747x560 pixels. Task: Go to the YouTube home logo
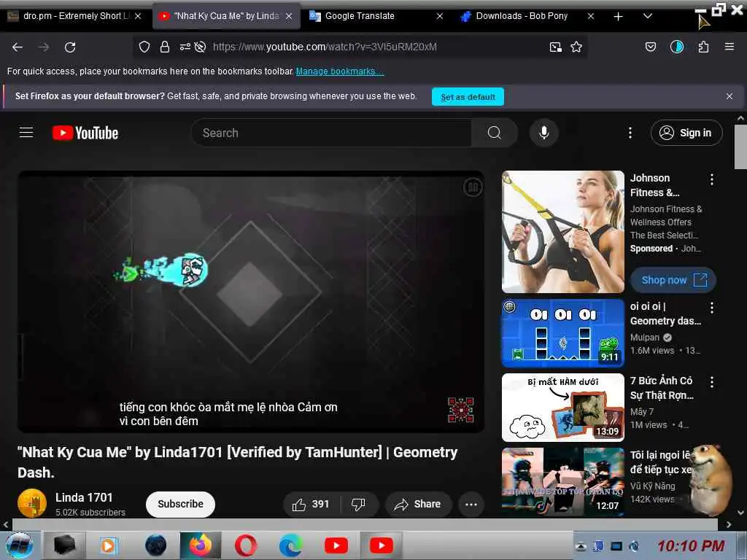[x=85, y=133]
